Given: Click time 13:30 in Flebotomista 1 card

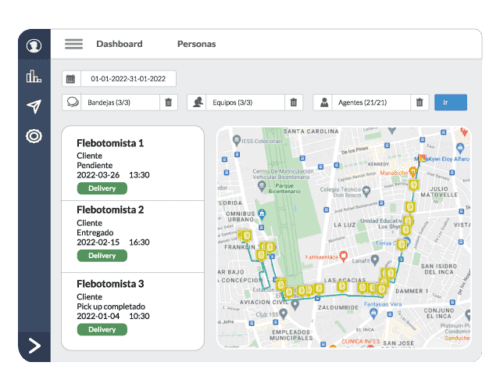Looking at the screenshot, I should click(x=139, y=175).
